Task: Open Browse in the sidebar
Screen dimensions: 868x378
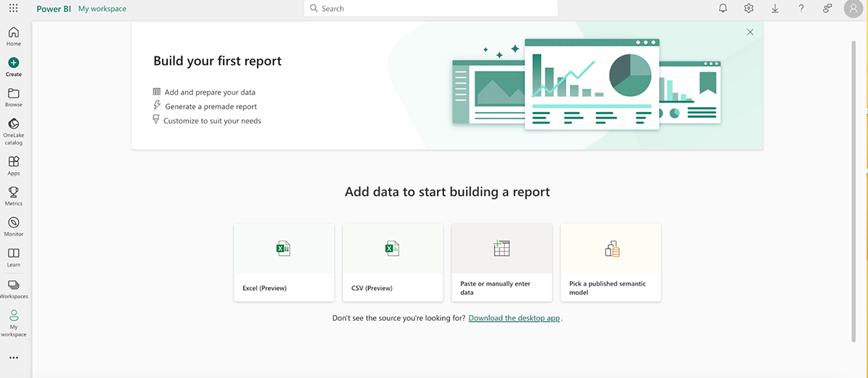Action: click(14, 98)
